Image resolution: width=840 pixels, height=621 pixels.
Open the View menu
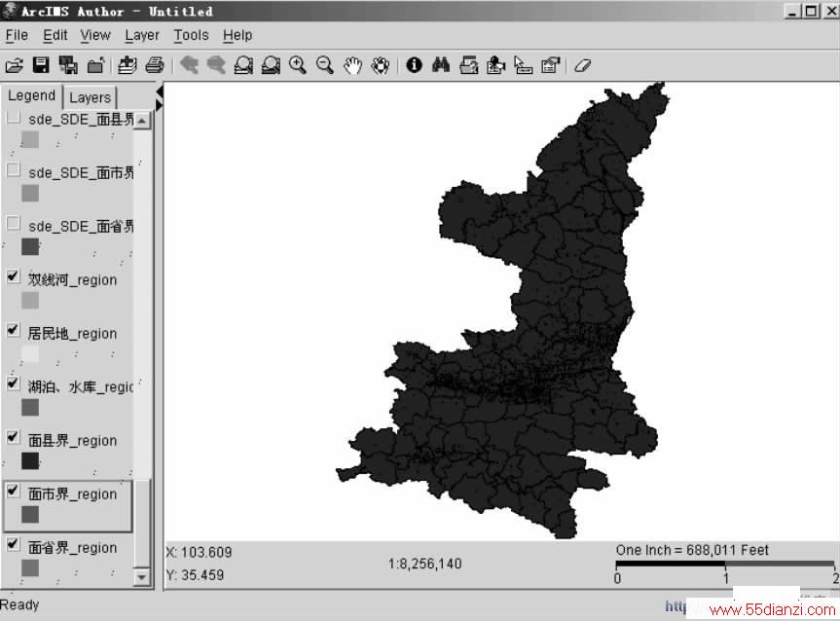coord(95,35)
